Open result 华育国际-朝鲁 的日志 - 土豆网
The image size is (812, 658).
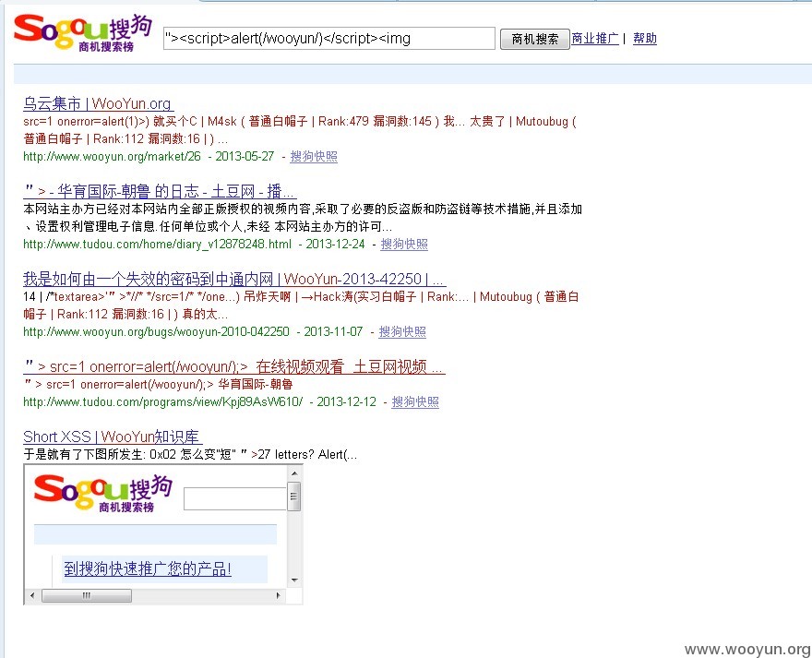click(160, 191)
